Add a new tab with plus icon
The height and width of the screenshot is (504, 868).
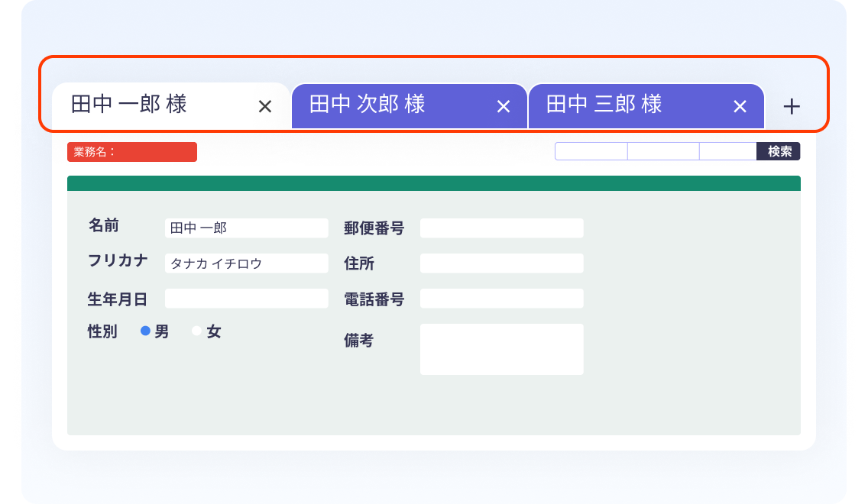click(792, 107)
